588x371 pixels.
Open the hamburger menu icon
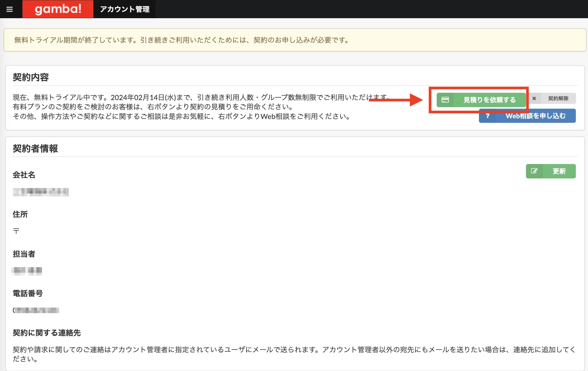[x=10, y=9]
